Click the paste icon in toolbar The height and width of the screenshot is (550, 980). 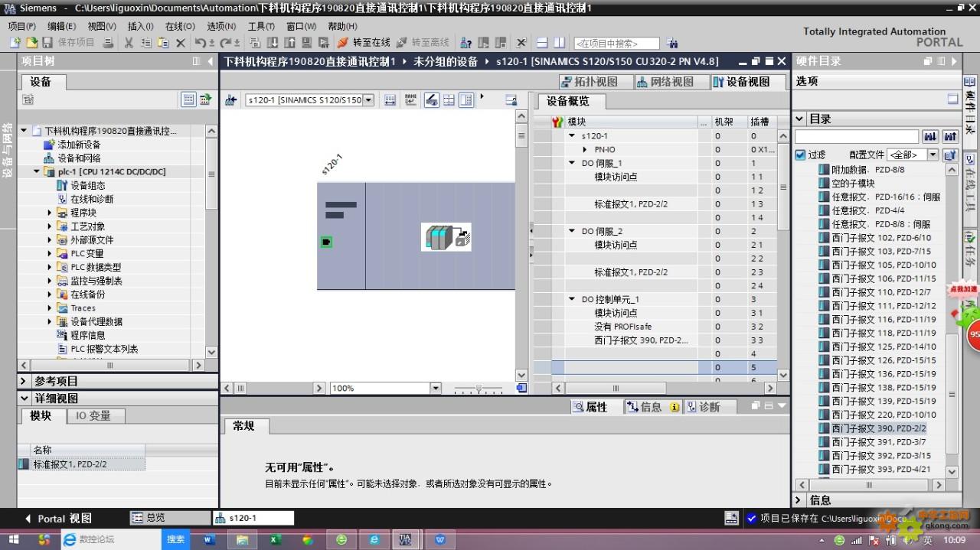pyautogui.click(x=163, y=42)
